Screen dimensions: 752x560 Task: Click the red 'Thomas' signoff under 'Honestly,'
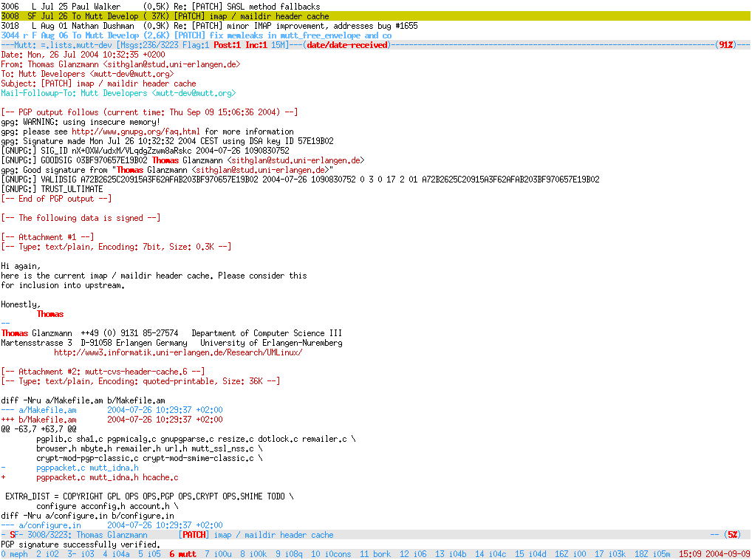[50, 314]
